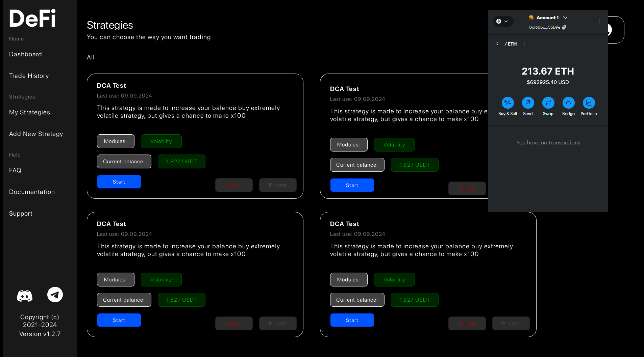
Task: Toggle Muted on the bottom-right DCA Test card
Action: [467, 324]
